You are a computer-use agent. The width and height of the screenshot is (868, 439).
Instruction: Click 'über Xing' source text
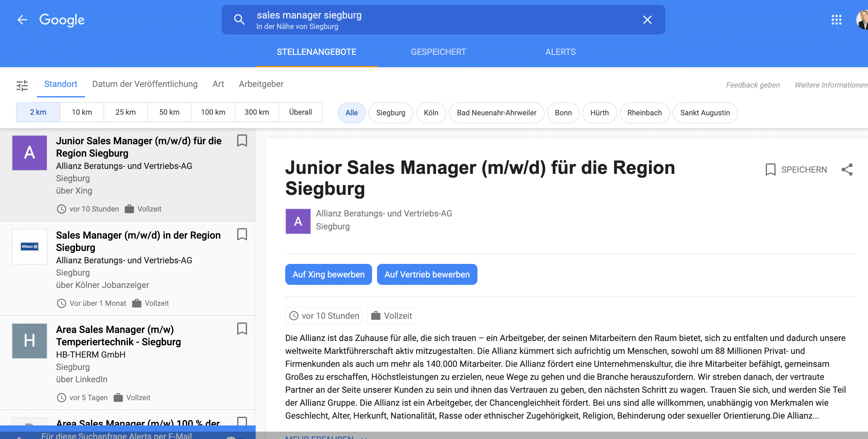coord(74,191)
